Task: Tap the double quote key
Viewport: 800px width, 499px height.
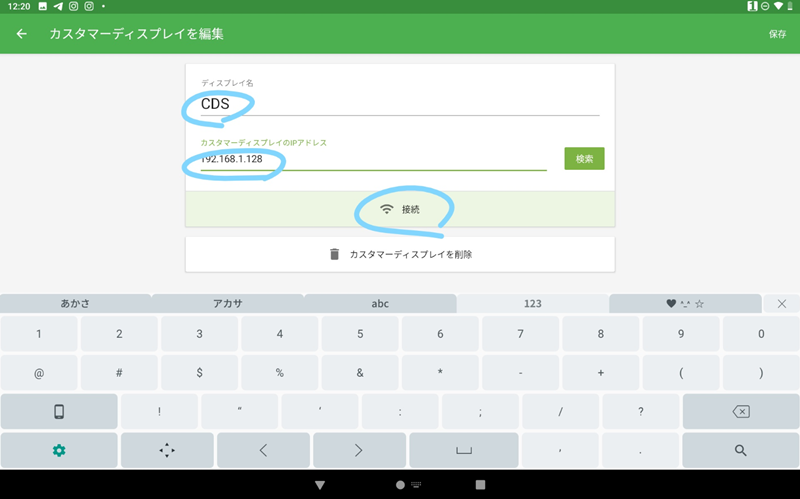Action: pos(239,411)
